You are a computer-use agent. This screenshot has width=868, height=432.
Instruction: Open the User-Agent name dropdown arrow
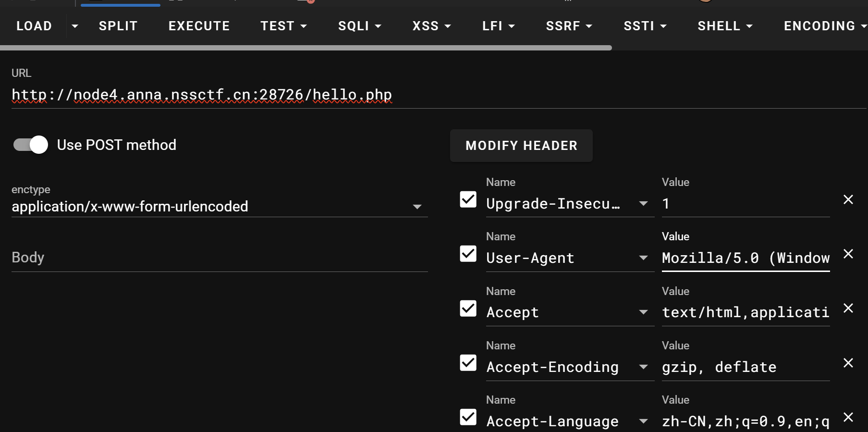643,258
